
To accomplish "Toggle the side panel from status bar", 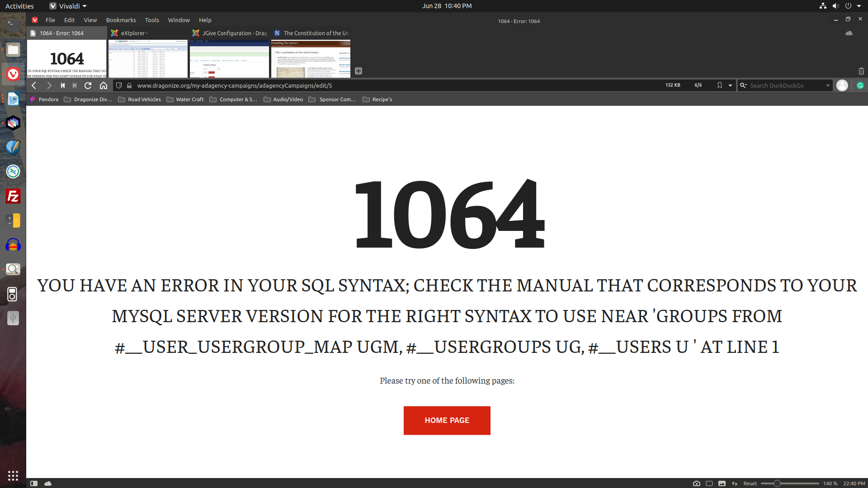I will 34,483.
